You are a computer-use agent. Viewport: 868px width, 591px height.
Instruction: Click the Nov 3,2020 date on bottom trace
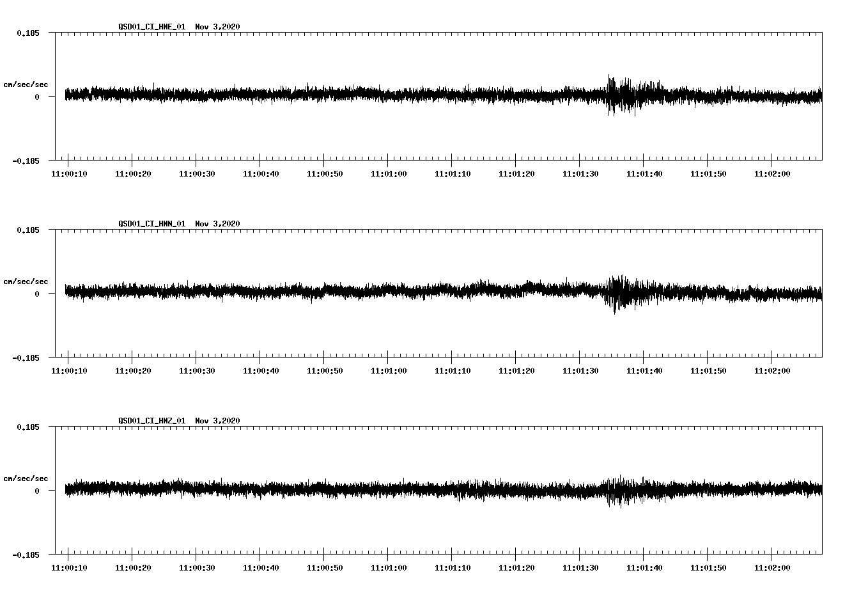(218, 420)
